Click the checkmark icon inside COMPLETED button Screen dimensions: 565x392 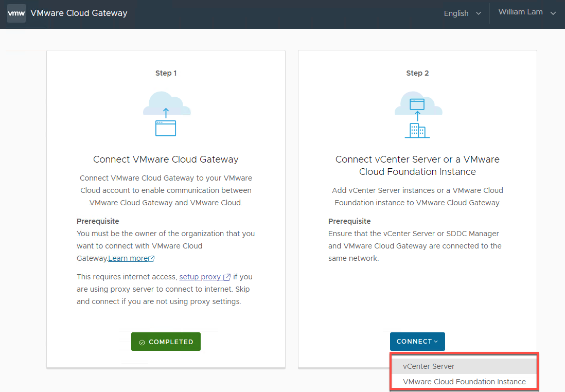143,342
